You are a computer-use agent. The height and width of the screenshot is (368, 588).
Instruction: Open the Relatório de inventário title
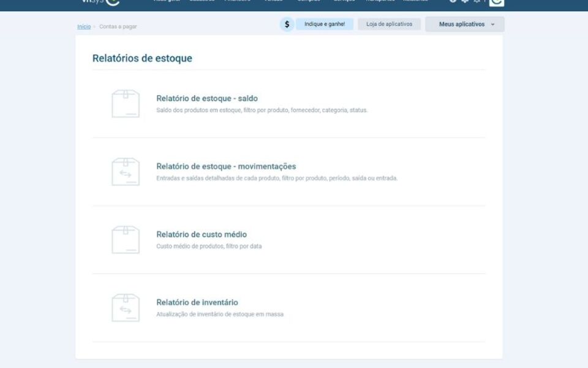[x=197, y=302]
